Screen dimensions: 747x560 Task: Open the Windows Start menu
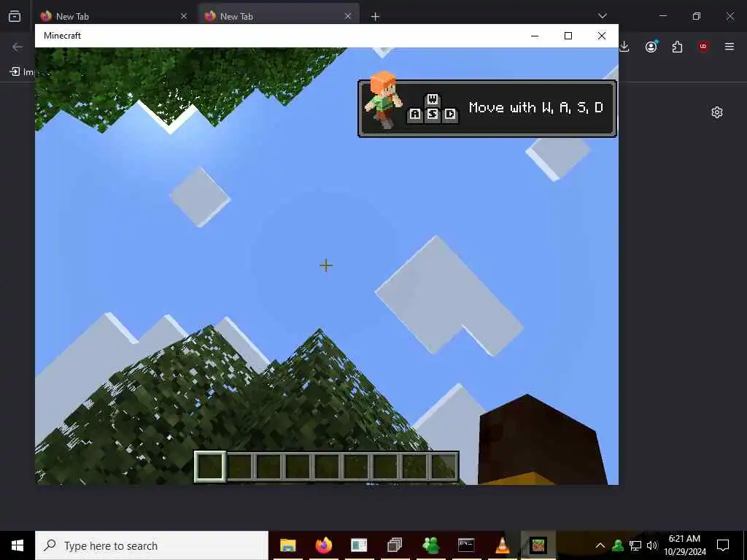[x=18, y=545]
